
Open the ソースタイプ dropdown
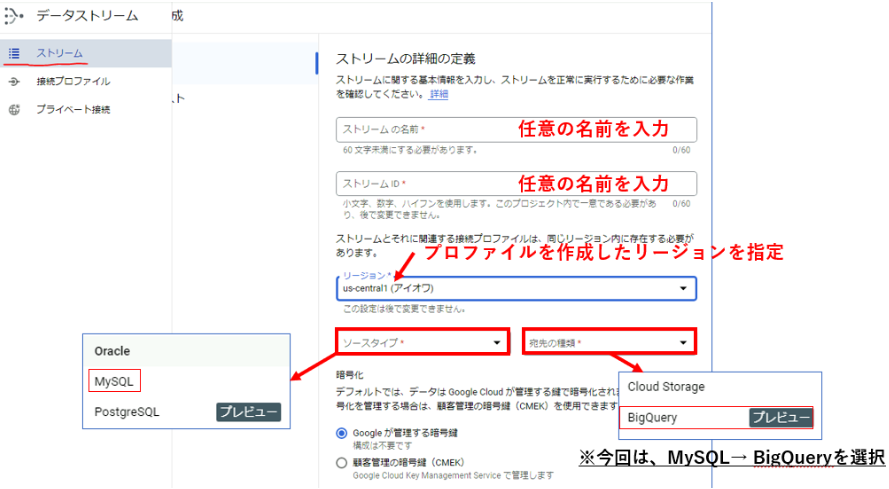click(422, 342)
